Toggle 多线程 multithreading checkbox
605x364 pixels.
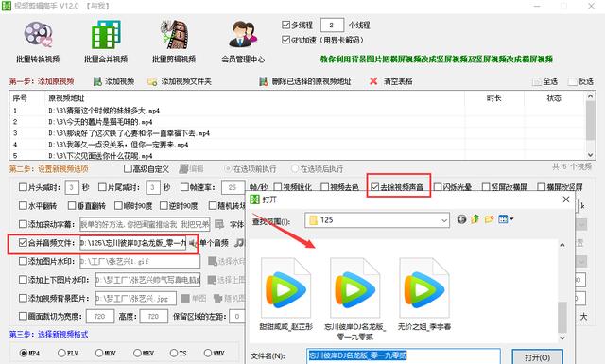[285, 26]
